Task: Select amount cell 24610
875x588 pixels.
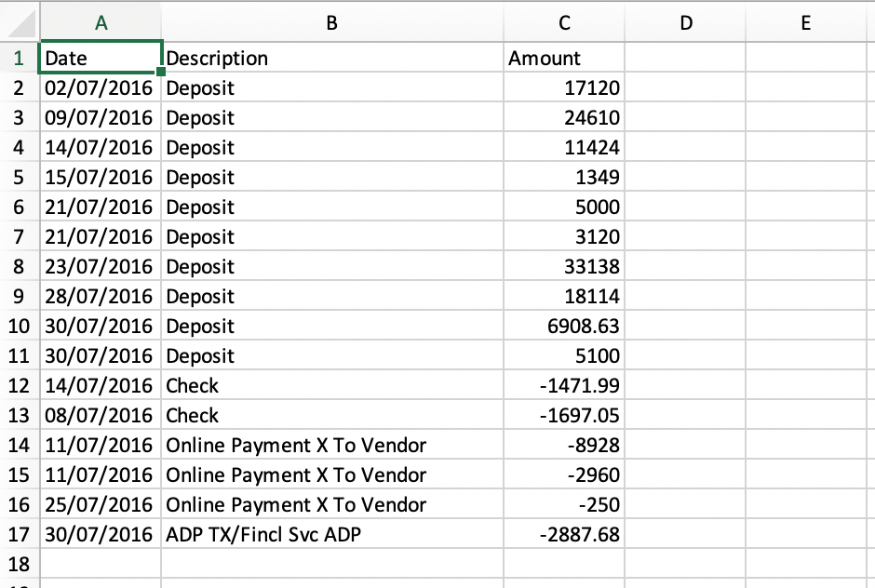Action: click(564, 117)
